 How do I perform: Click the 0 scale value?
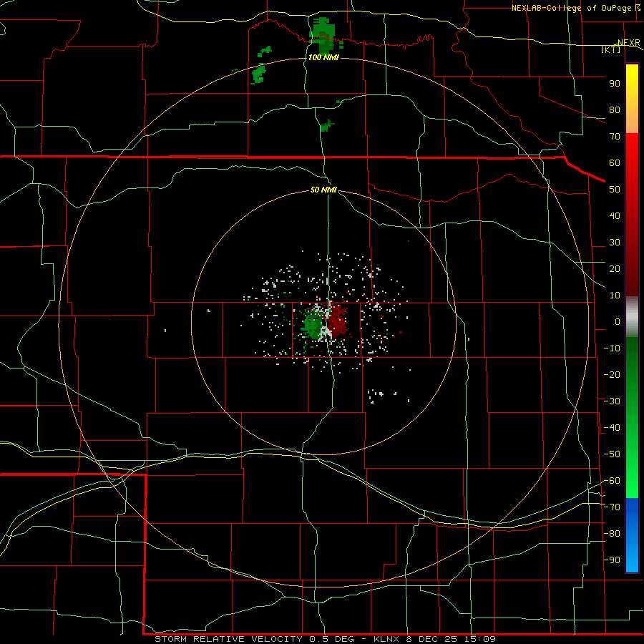click(618, 322)
